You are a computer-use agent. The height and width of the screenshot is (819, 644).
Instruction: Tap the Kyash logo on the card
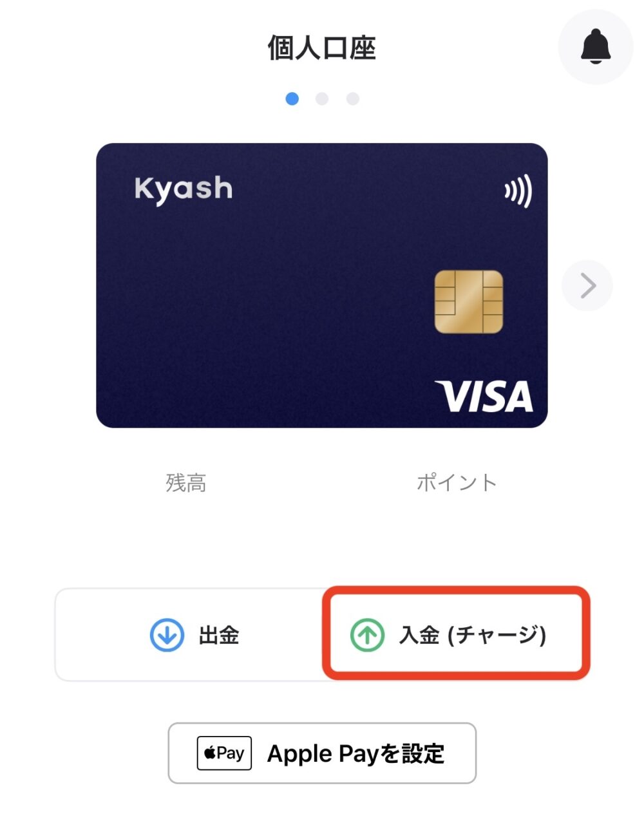[184, 189]
